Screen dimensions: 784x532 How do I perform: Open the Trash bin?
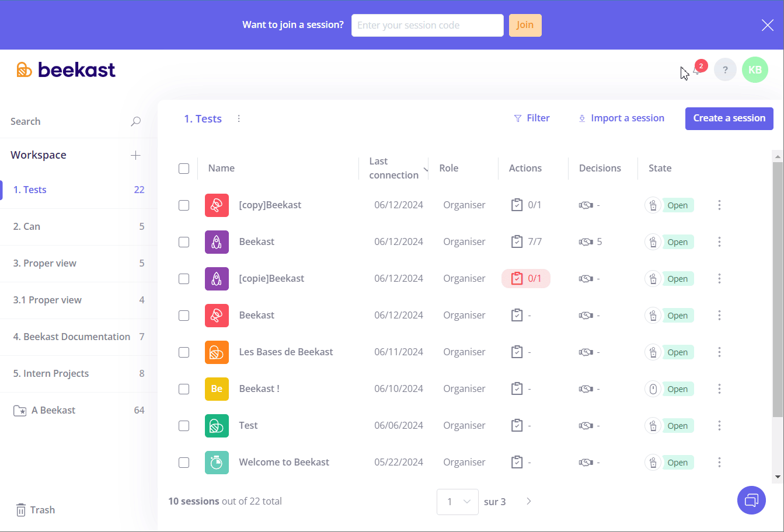coord(35,510)
